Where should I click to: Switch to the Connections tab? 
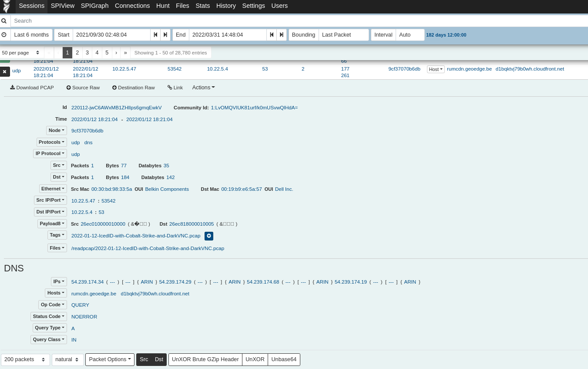132,6
